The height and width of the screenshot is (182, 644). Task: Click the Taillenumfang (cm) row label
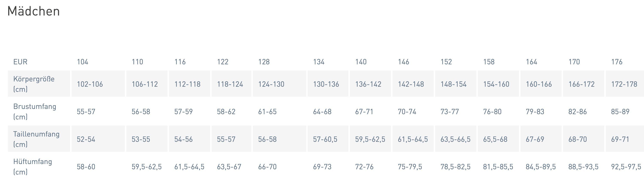(36, 139)
